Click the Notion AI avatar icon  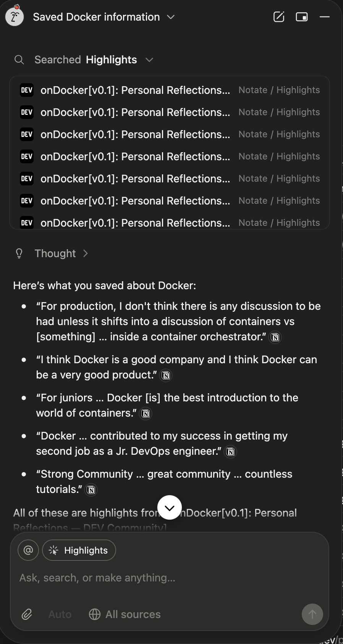[15, 17]
